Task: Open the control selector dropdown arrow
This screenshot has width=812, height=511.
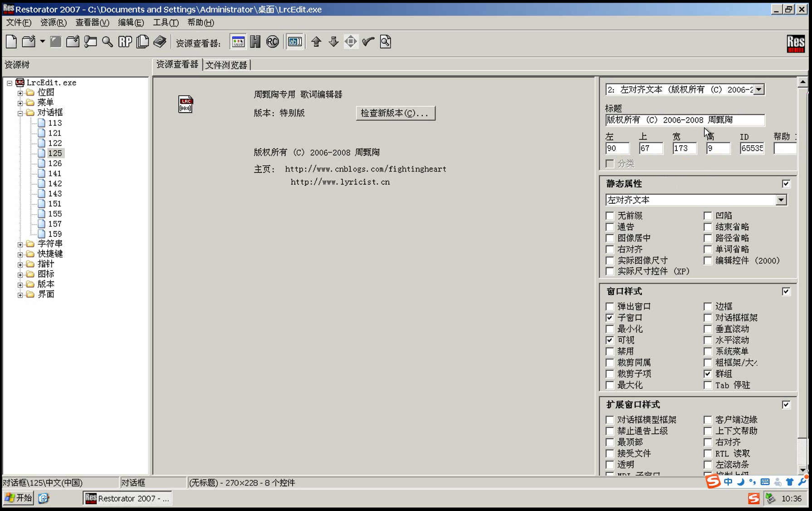Action: tap(758, 90)
